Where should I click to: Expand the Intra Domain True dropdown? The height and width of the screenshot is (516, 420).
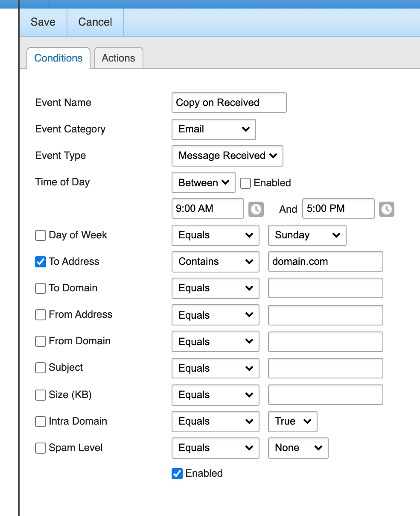tap(292, 422)
